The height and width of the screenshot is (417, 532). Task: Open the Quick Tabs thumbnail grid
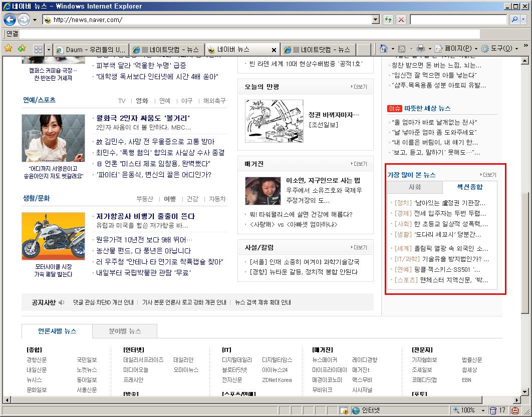(39, 50)
